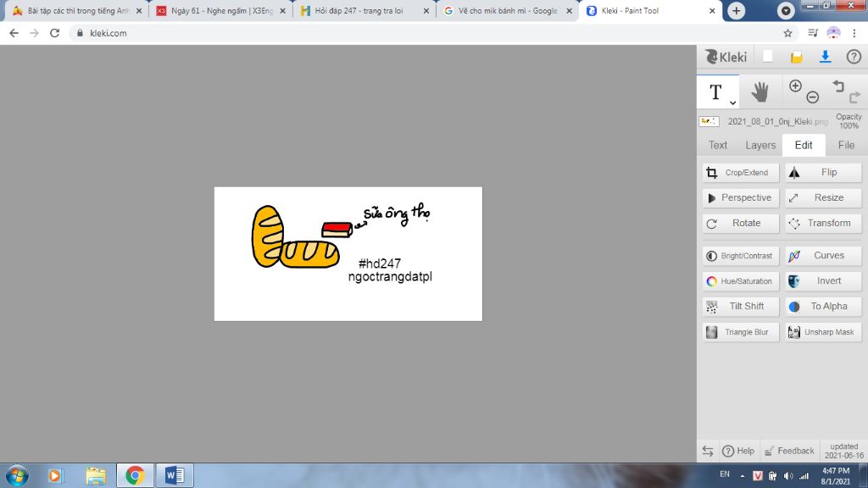
Task: Download the image with blue arrow
Action: 826,57
